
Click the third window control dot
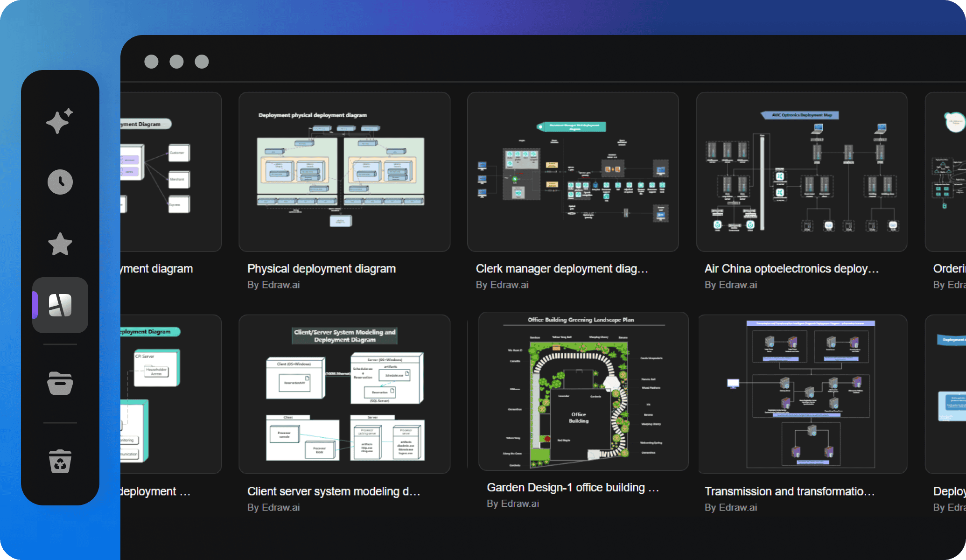point(202,62)
